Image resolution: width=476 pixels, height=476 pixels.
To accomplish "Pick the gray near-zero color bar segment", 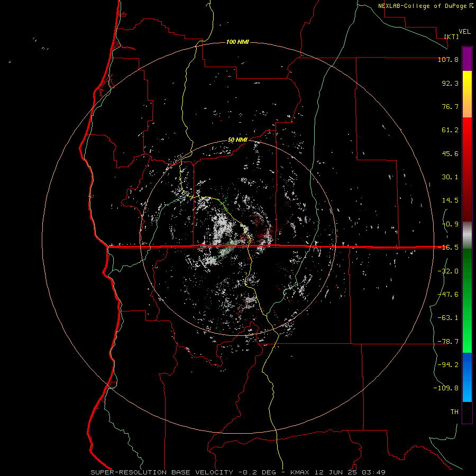I will [x=467, y=235].
